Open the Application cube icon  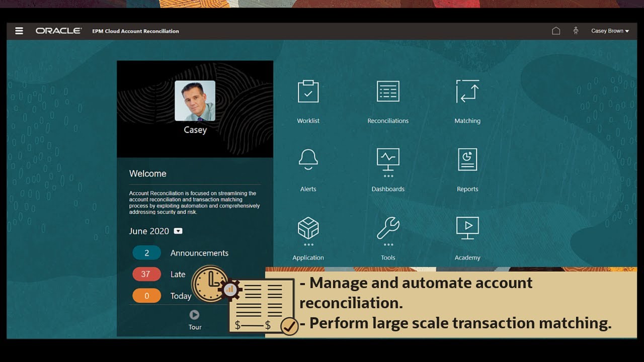pyautogui.click(x=308, y=228)
